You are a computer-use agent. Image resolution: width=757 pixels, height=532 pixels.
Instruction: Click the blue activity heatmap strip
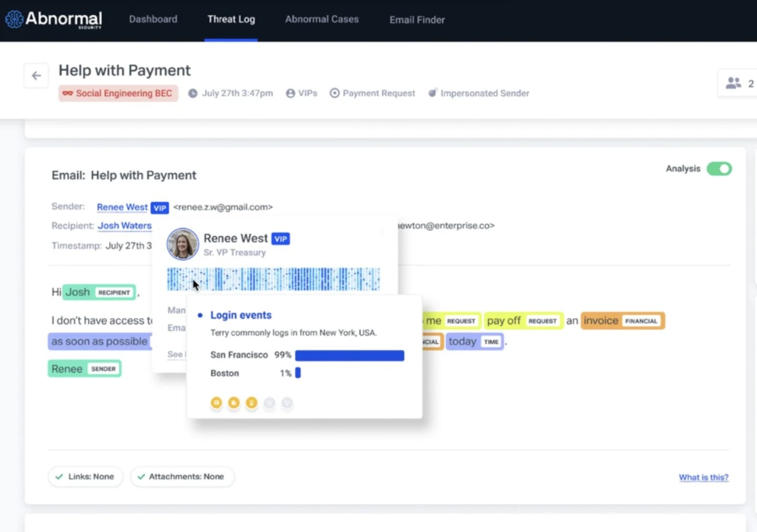[273, 279]
